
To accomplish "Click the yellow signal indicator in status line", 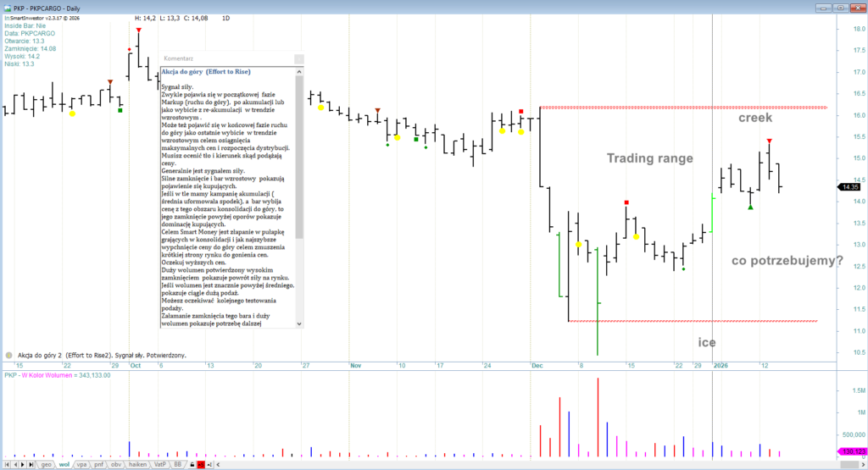I will point(8,356).
